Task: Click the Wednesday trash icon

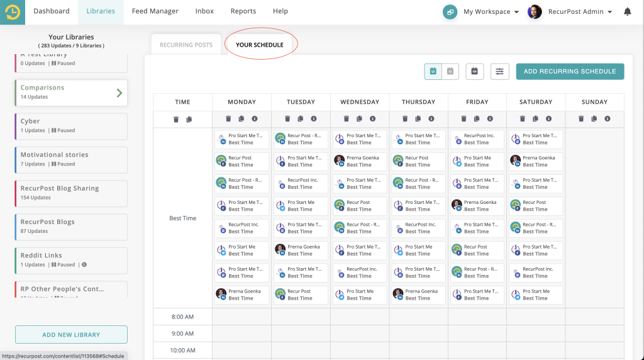Action: (x=347, y=119)
